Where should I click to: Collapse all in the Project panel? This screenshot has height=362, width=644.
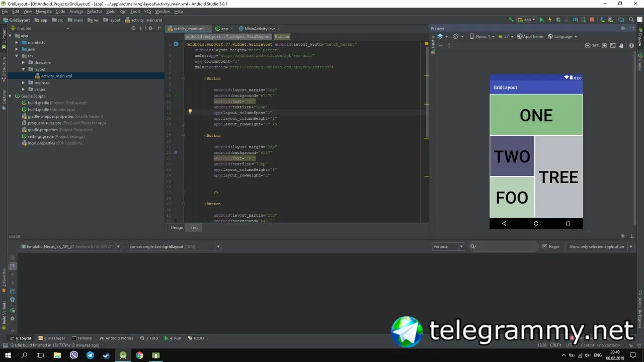point(141,28)
